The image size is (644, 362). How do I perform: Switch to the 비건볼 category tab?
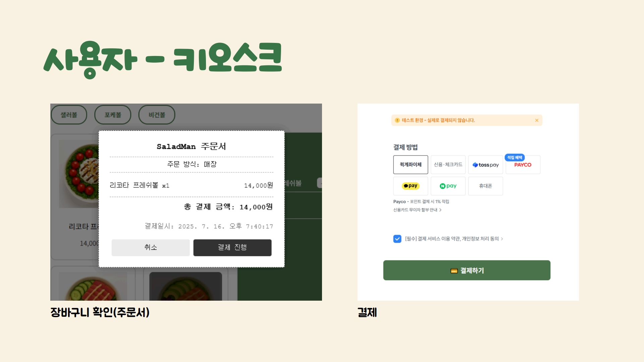(157, 115)
